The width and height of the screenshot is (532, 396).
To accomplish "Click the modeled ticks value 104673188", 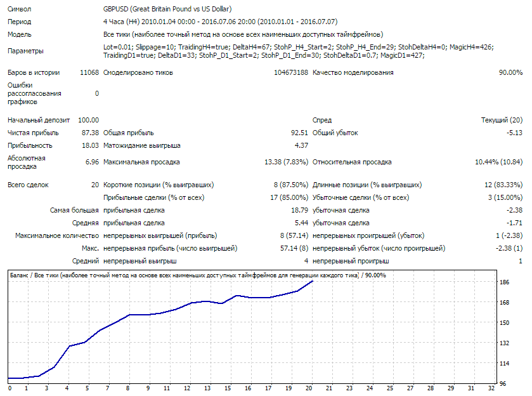I will click(291, 73).
